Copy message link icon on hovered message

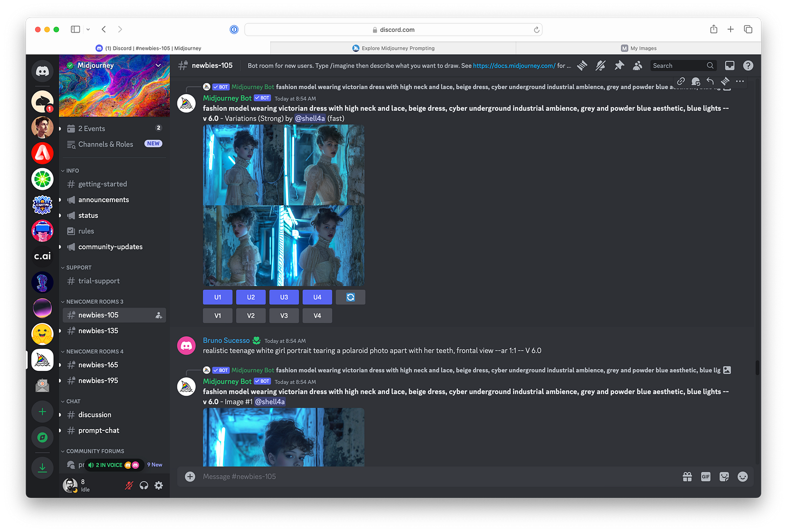coord(681,81)
